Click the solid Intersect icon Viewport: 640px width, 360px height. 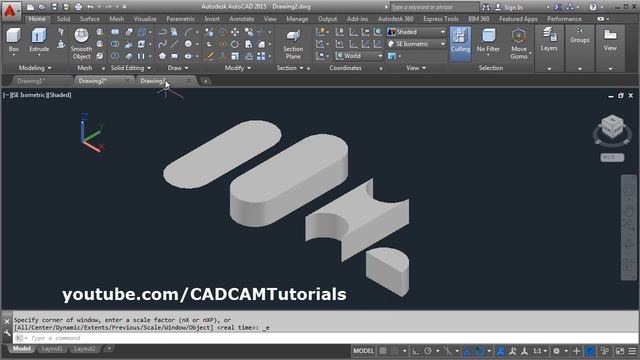[x=115, y=56]
